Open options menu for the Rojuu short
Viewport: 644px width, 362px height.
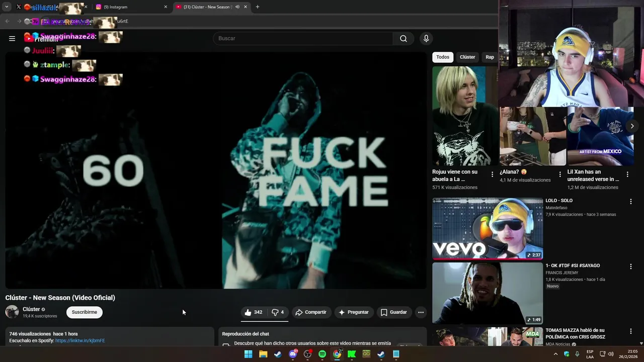492,174
